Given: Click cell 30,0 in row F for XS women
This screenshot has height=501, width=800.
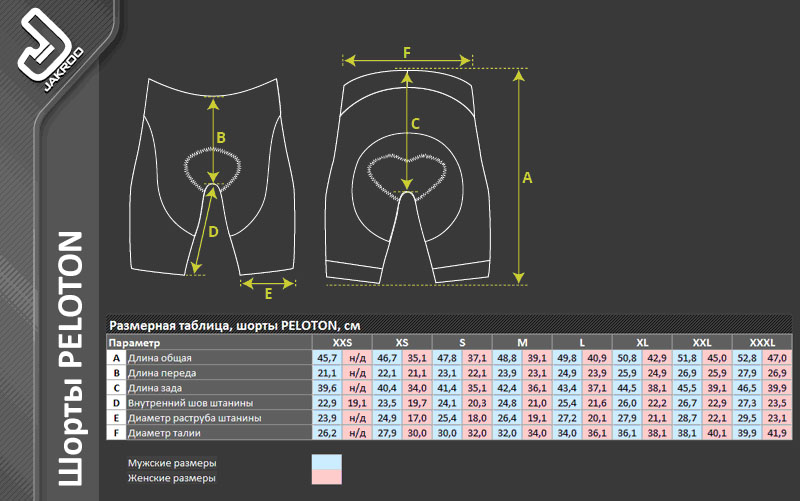Looking at the screenshot, I should pyautogui.click(x=417, y=433).
